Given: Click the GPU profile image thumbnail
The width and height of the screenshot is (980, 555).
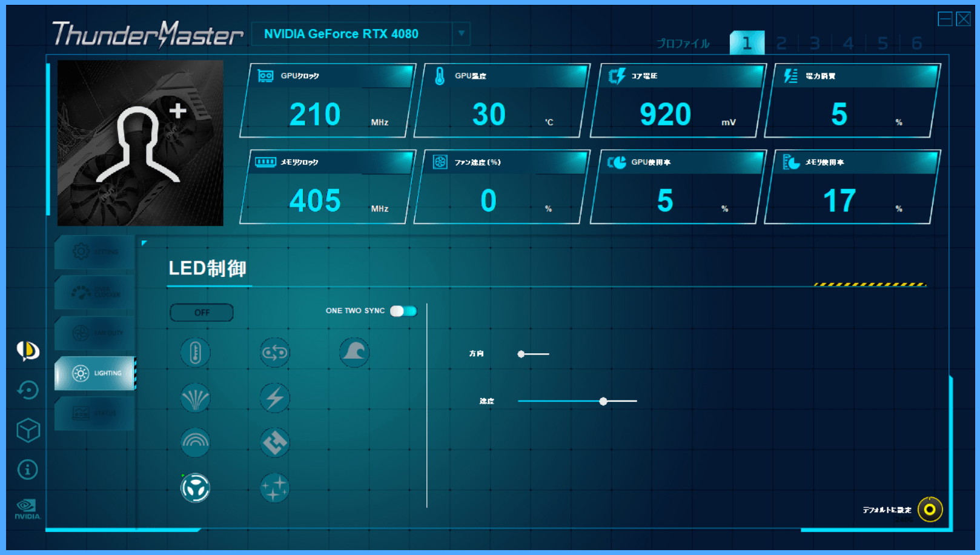Looking at the screenshot, I should click(141, 143).
